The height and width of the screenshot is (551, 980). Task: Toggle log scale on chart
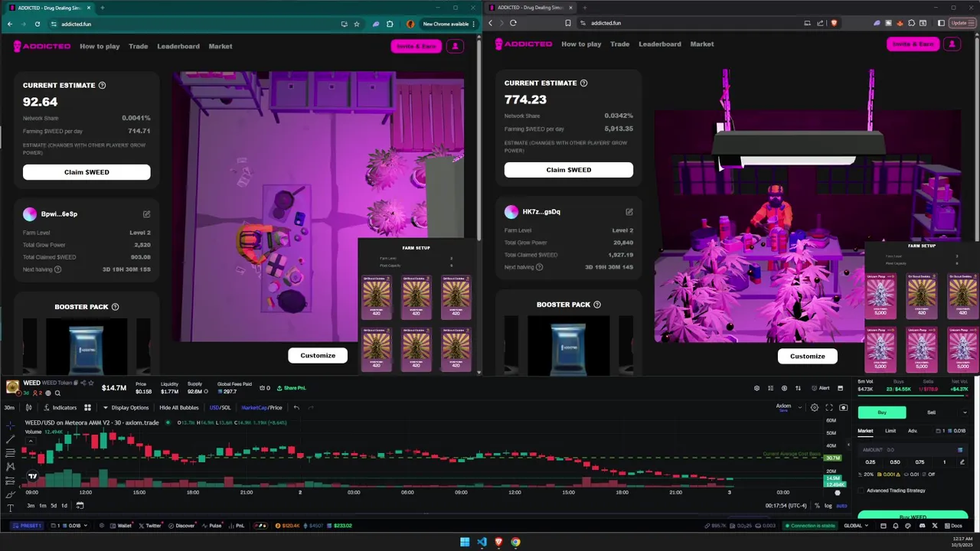point(828,506)
